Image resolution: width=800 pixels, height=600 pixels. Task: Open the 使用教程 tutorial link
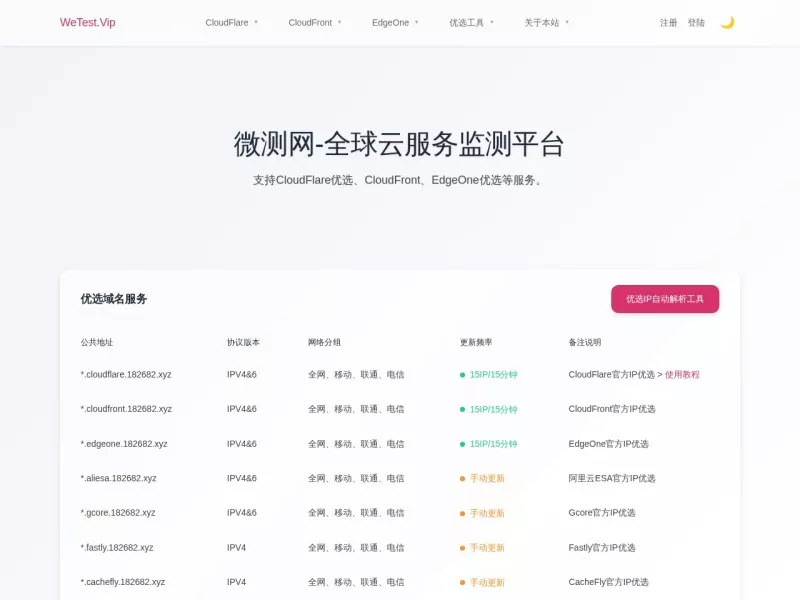point(682,374)
